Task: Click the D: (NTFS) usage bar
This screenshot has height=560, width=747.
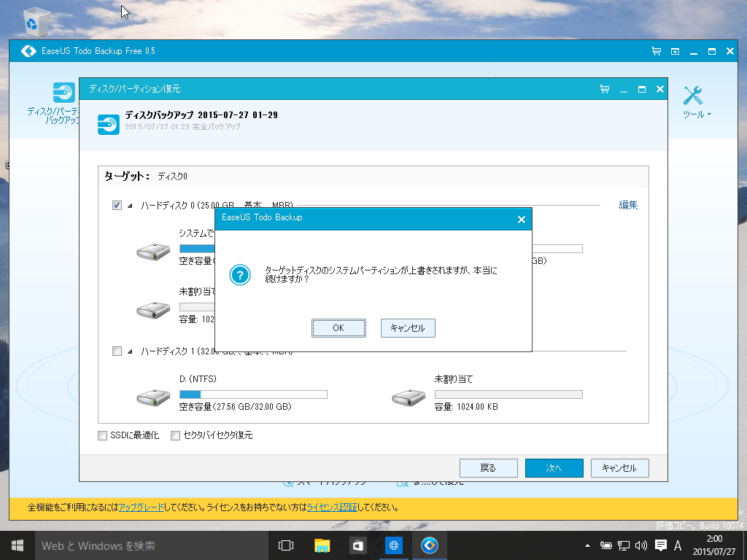Action: [253, 394]
